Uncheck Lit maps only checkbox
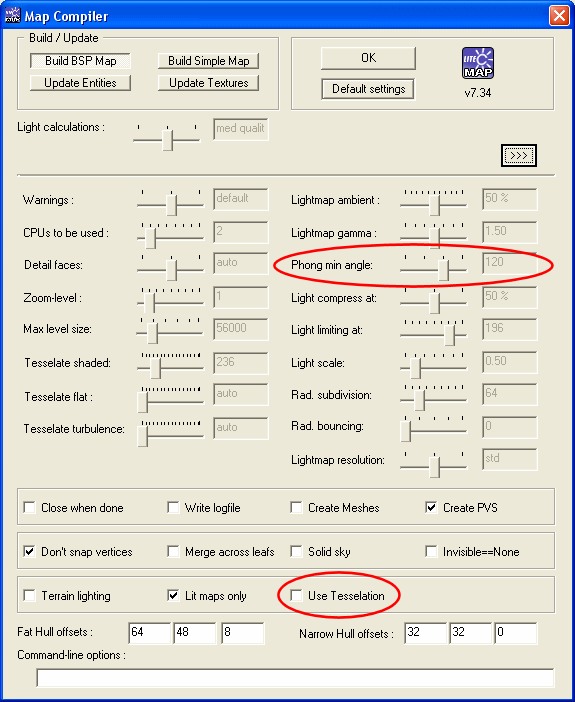 coord(173,595)
